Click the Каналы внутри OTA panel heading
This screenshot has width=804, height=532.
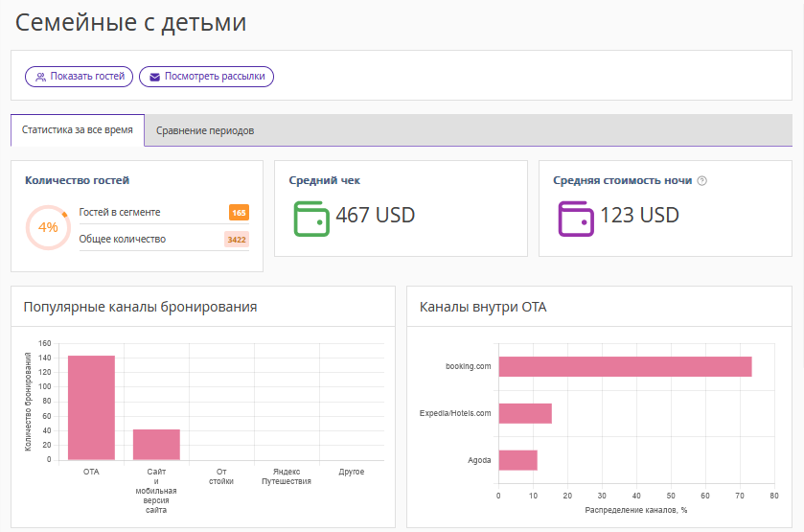483,307
